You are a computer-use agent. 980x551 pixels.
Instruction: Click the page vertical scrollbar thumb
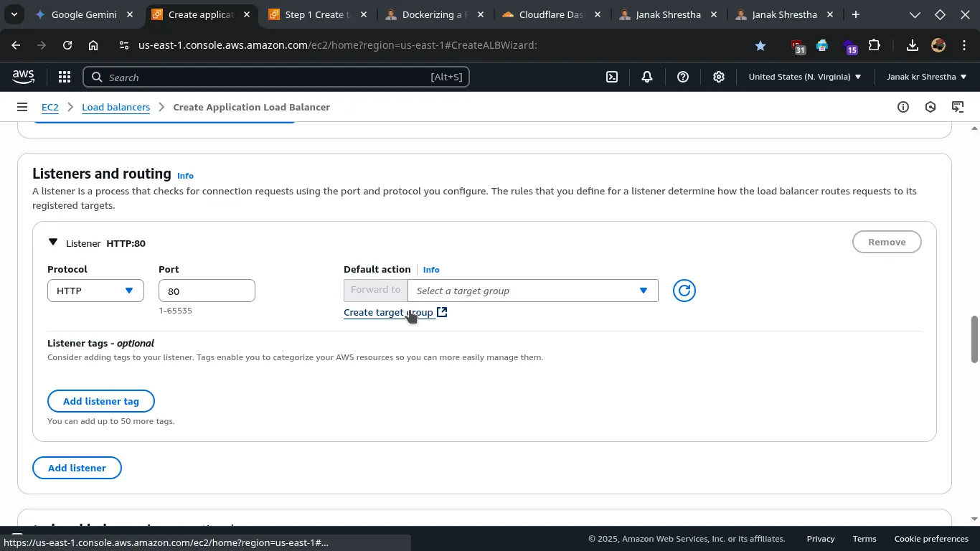tap(974, 339)
